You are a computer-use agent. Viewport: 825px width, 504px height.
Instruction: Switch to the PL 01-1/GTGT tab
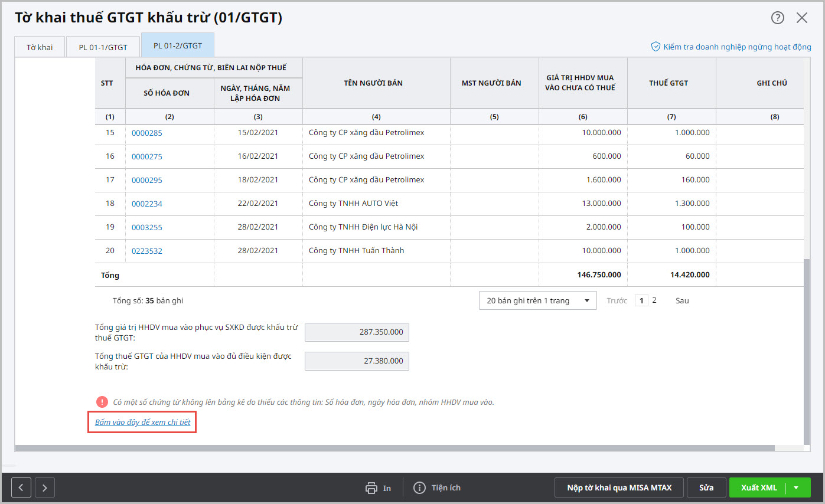click(103, 47)
